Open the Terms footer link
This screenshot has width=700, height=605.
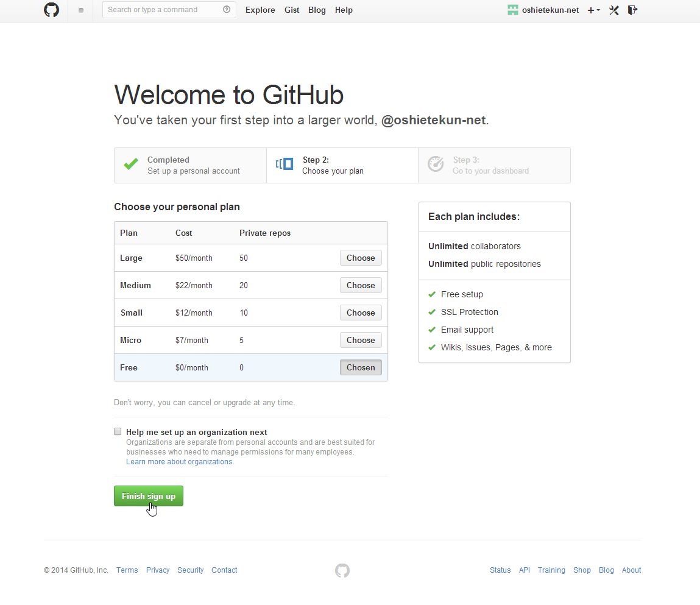(127, 570)
